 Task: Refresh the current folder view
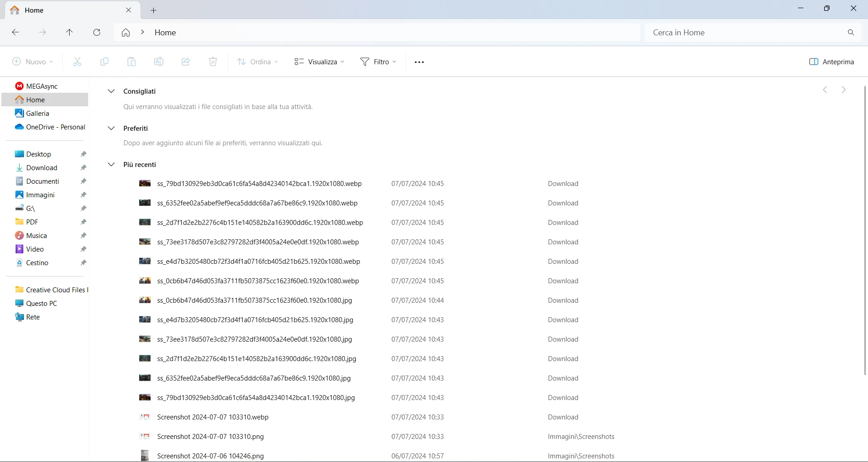(x=97, y=33)
